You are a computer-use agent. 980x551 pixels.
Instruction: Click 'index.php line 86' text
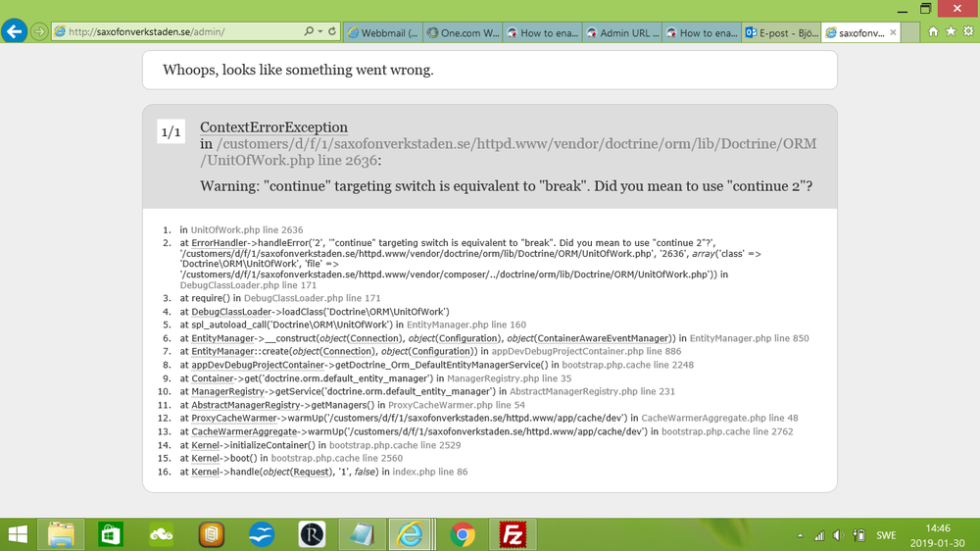click(430, 472)
